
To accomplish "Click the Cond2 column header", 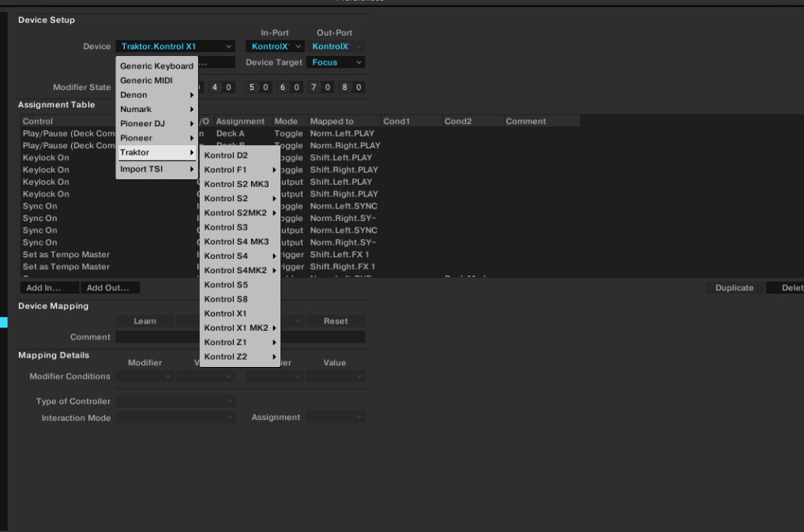I will click(472, 121).
